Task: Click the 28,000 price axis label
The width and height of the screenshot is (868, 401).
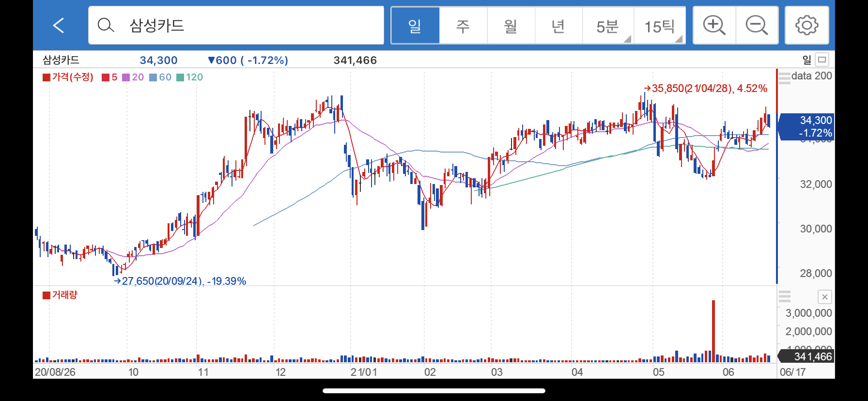Action: tap(816, 273)
